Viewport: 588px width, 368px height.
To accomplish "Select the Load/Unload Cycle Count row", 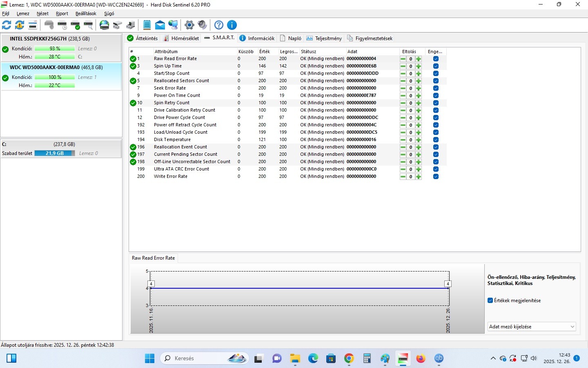I will pyautogui.click(x=288, y=132).
